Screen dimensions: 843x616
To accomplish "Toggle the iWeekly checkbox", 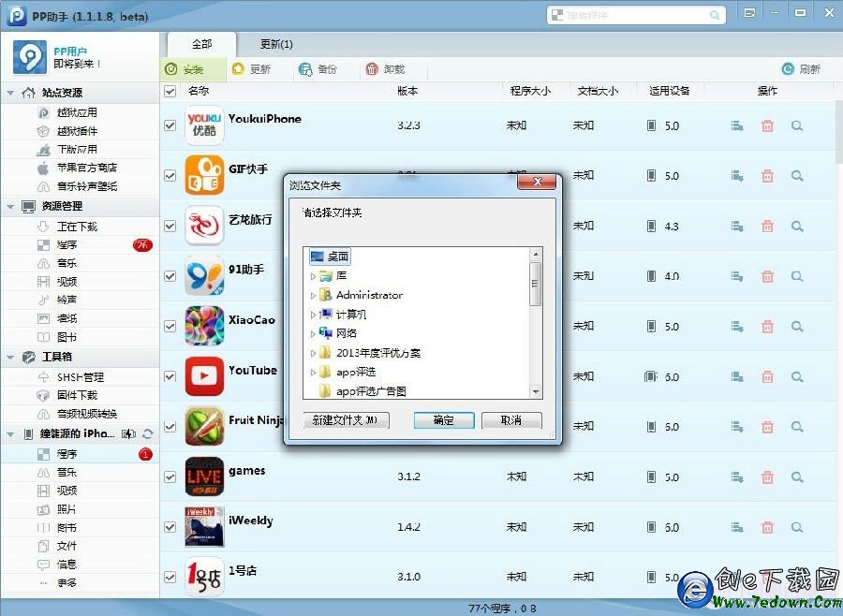I will pos(170,527).
